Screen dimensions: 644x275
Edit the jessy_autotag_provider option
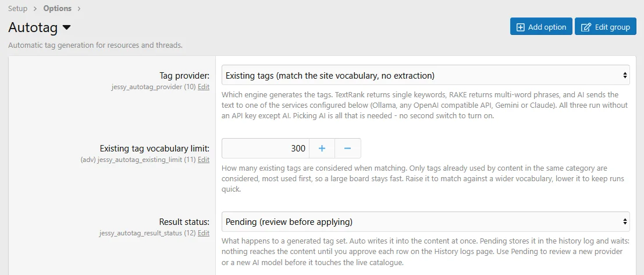pyautogui.click(x=204, y=87)
